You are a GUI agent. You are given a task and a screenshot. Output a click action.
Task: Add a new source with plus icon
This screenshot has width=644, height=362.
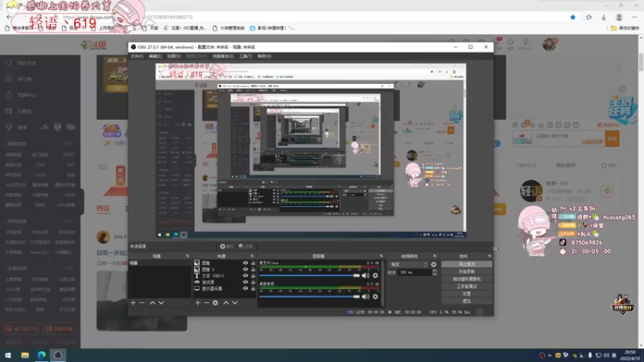(197, 303)
